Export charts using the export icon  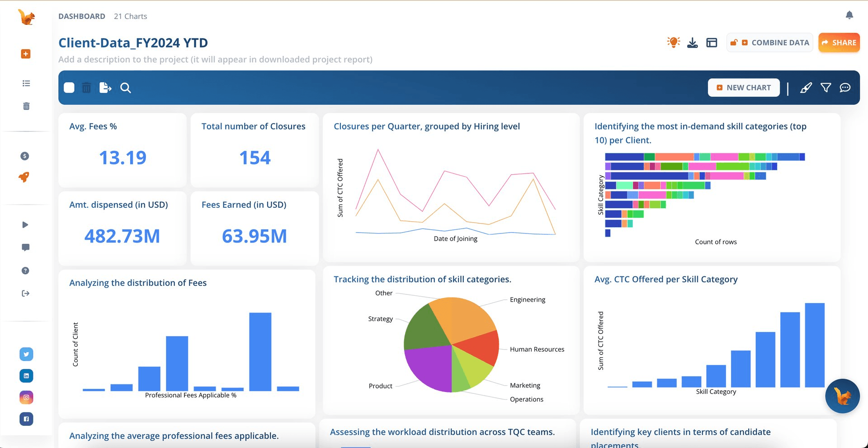click(x=105, y=88)
